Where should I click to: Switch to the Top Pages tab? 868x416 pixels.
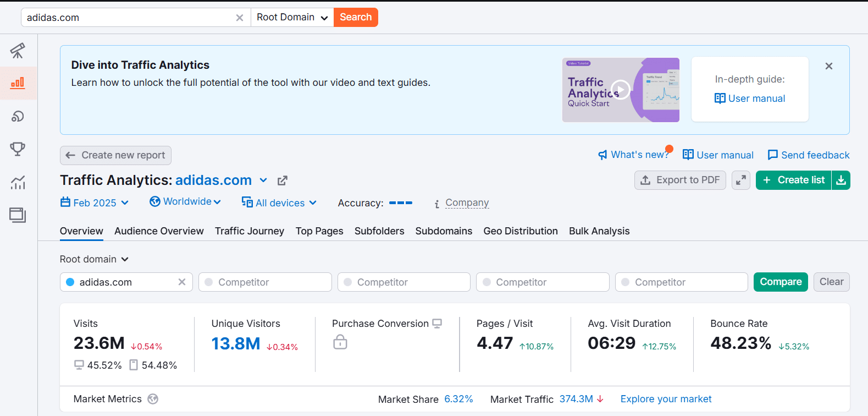coord(319,231)
